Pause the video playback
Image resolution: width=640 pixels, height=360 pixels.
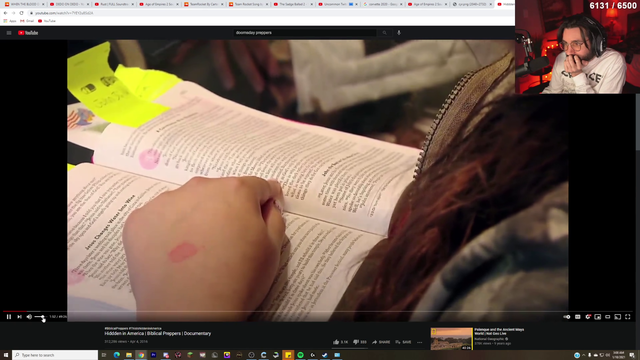pyautogui.click(x=9, y=317)
